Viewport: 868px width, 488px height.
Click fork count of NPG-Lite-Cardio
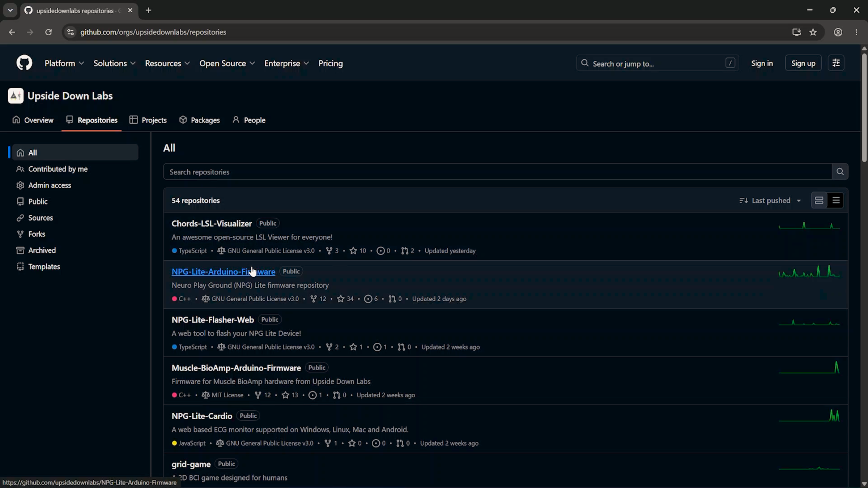(x=331, y=443)
